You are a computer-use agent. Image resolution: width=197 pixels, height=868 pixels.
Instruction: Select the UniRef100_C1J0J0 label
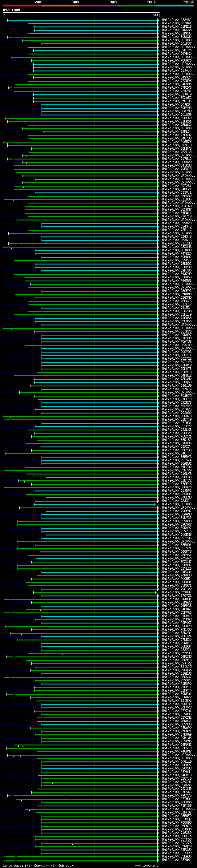(176, 71)
